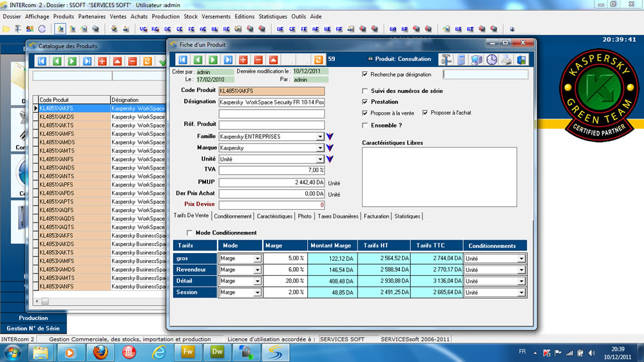The image size is (644, 362).
Task: Click the FF toolbar icon
Action: (x=303, y=29)
